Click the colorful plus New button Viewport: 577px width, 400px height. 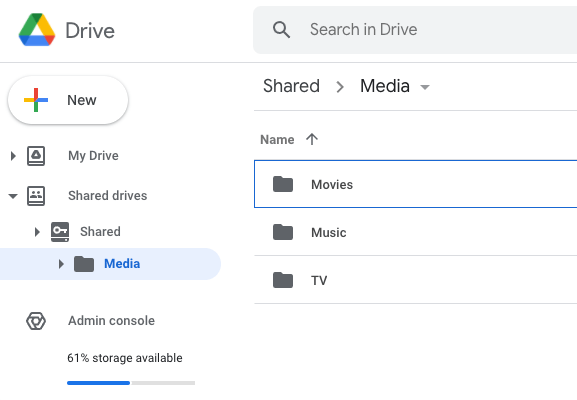point(68,100)
